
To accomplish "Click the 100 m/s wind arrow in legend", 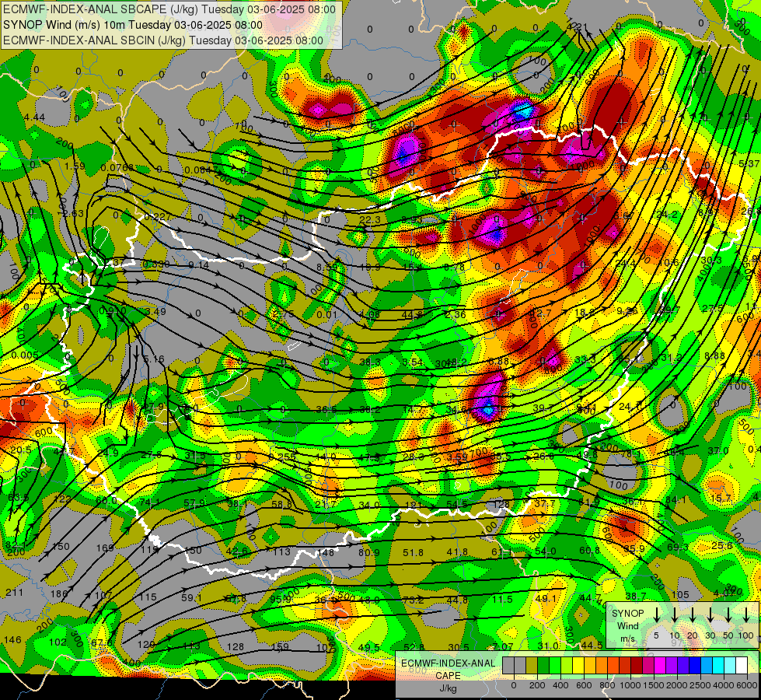I will tap(746, 614).
